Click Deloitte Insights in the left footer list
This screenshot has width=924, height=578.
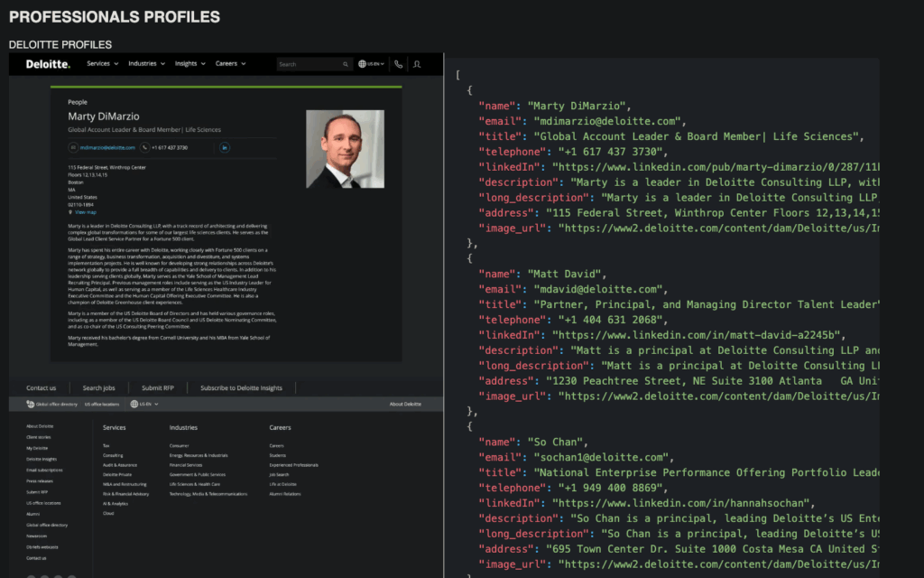(x=42, y=459)
